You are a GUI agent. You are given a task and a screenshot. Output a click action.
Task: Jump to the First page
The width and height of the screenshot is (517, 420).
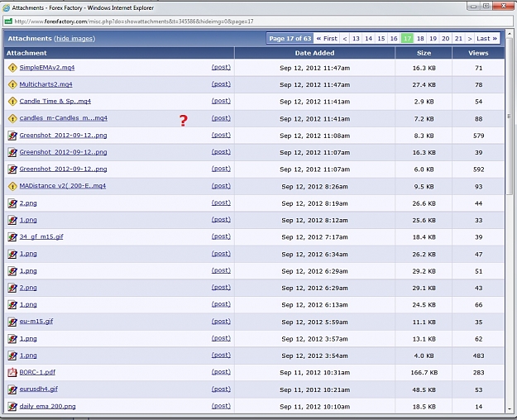(x=327, y=39)
